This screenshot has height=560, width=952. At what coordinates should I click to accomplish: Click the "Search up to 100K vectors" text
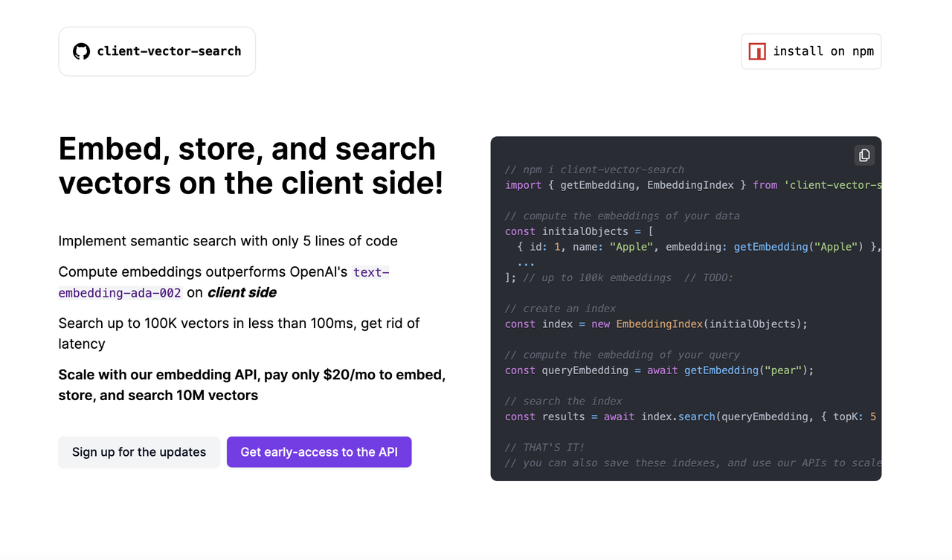239,323
